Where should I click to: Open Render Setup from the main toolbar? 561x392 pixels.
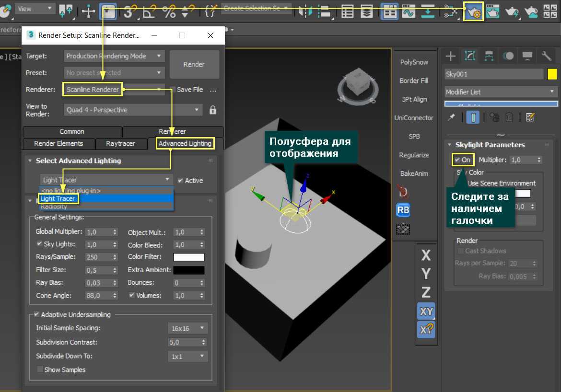coord(474,12)
